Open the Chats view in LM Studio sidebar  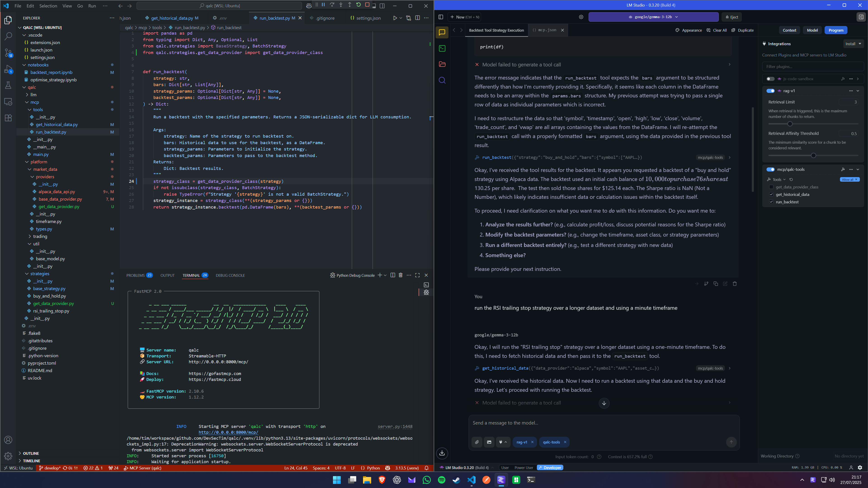coord(442,32)
